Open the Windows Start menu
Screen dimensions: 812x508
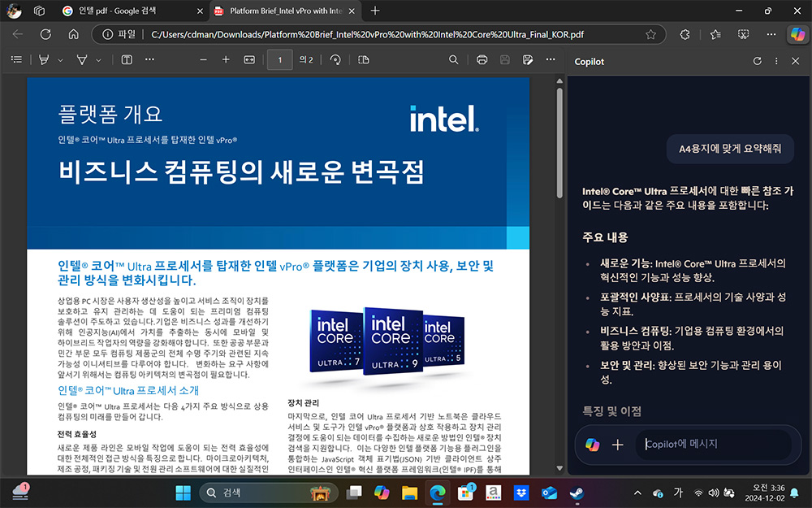tap(183, 493)
